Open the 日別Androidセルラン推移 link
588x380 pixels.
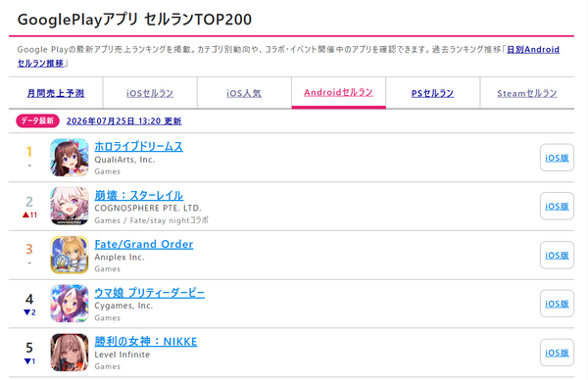[533, 50]
